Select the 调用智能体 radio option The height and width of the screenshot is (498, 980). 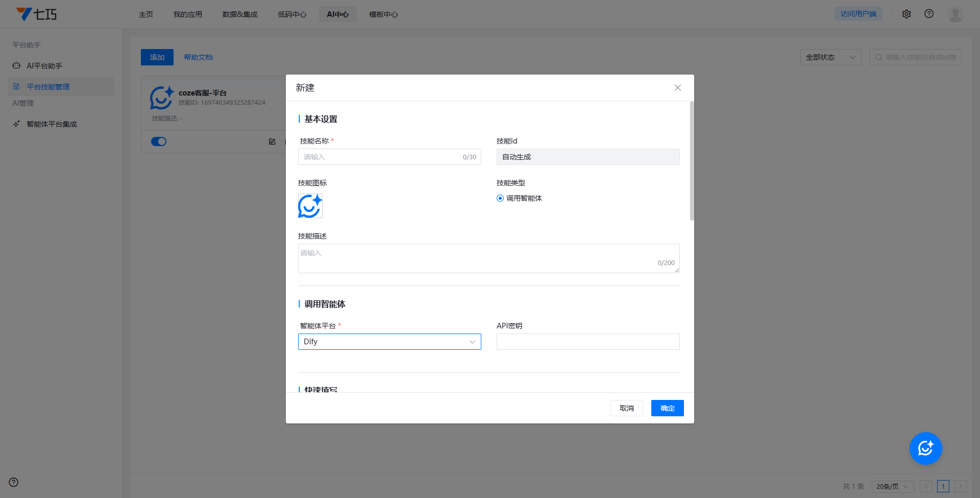click(500, 198)
